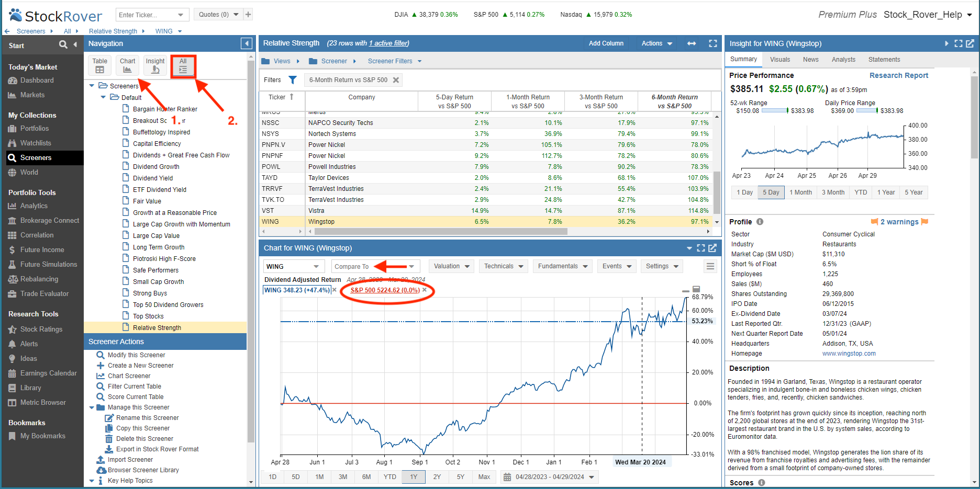
Task: Open the WING ticker selector dropdown
Action: pos(316,266)
